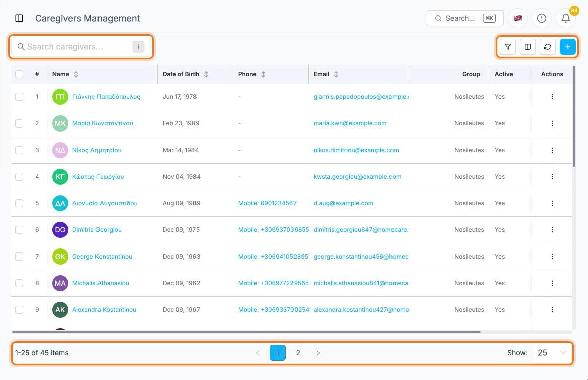This screenshot has height=380, width=588.
Task: Click the Group column header
Action: (x=471, y=74)
